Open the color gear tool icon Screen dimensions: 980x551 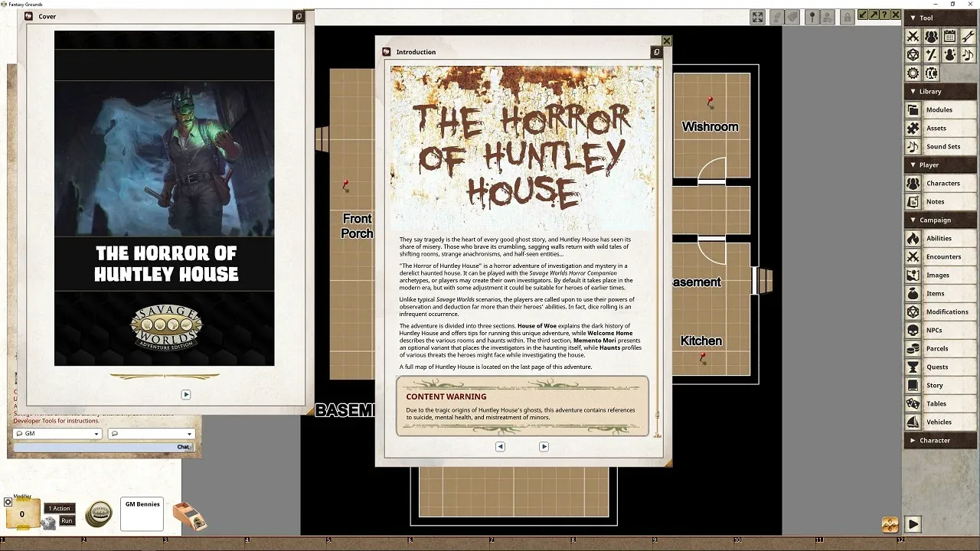(931, 73)
